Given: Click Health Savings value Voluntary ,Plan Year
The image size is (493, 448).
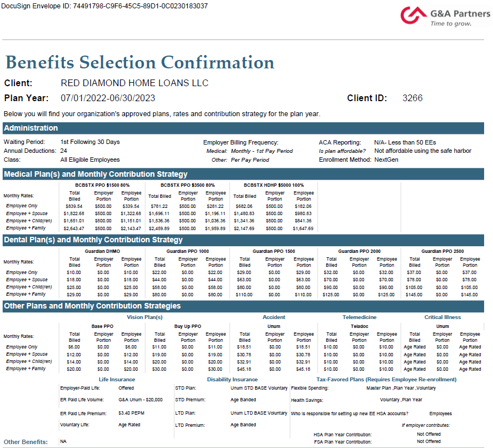Looking at the screenshot, I should pos(401,400).
